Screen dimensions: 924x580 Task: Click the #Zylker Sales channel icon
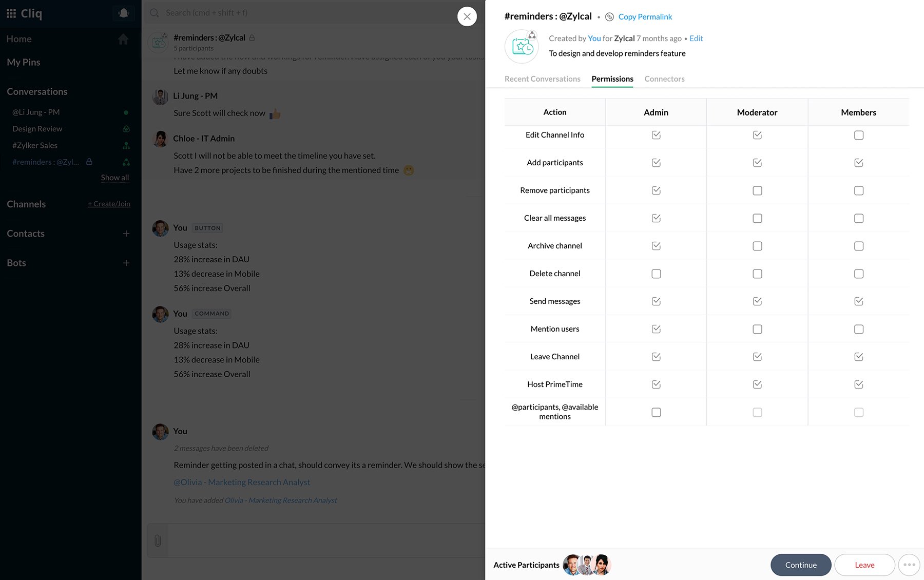click(126, 146)
